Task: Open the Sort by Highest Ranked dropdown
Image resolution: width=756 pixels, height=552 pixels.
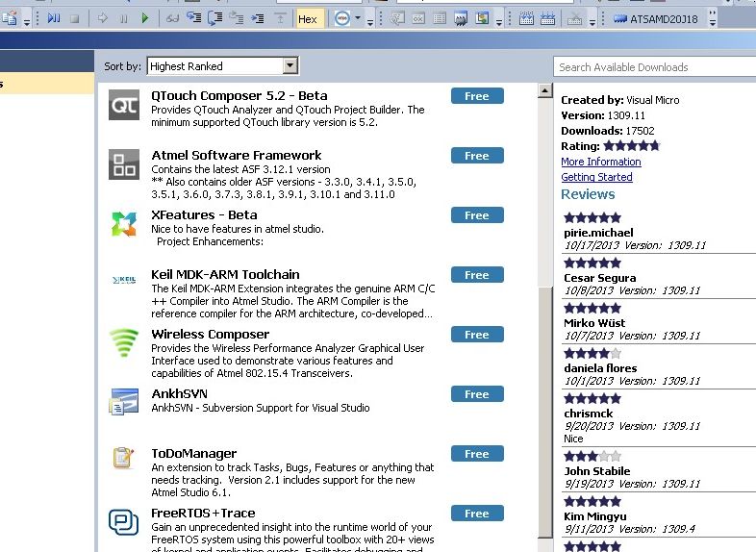Action: pyautogui.click(x=290, y=66)
